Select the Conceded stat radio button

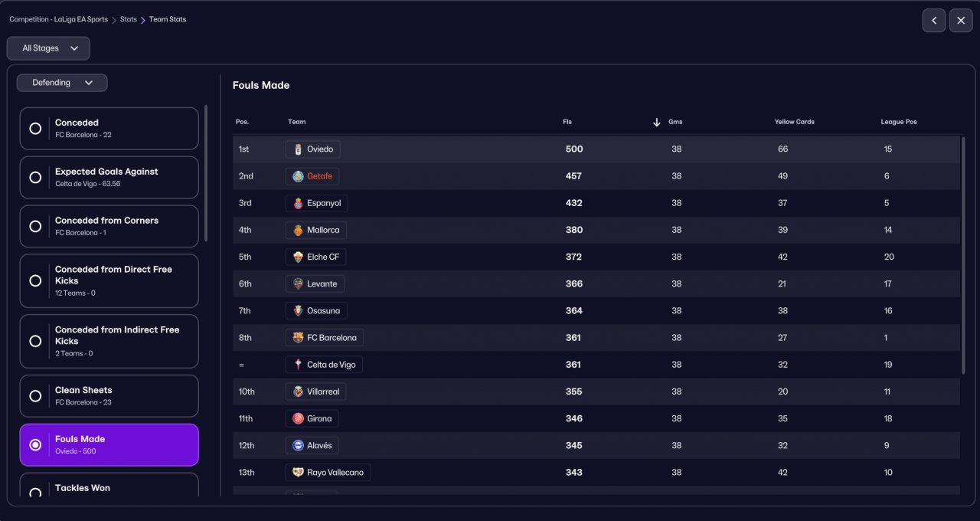click(x=35, y=129)
